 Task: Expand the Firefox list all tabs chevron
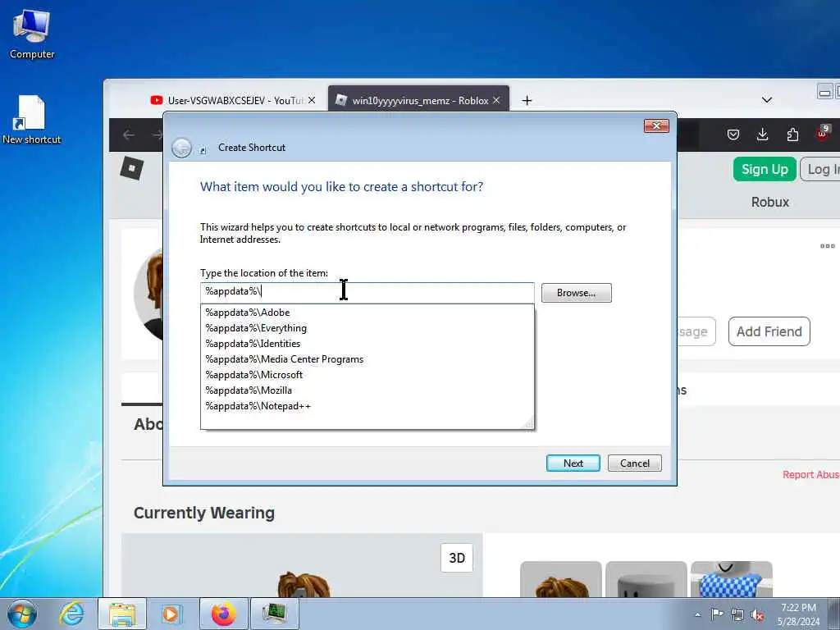coord(767,100)
